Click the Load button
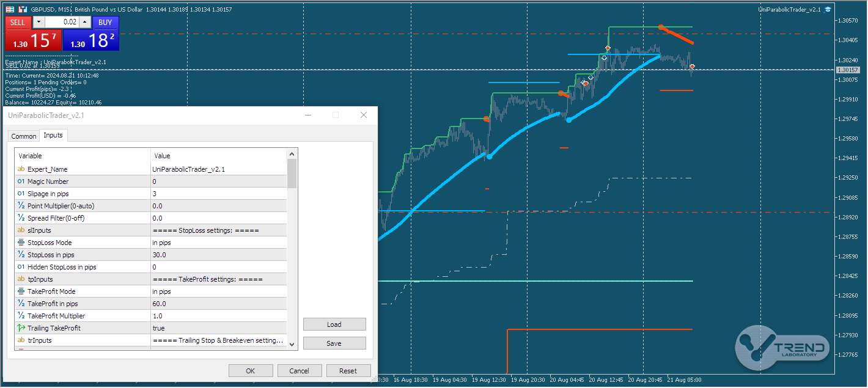Screen dimensions: 868x388 (334, 324)
